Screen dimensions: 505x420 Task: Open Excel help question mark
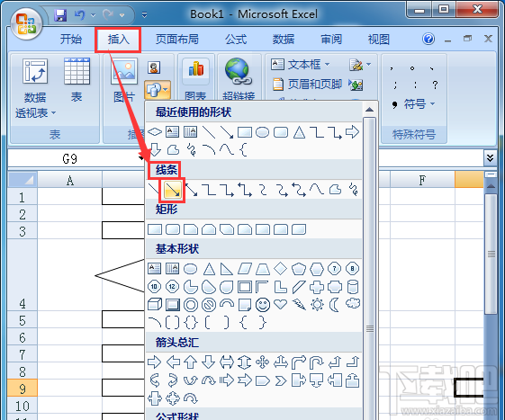point(428,39)
